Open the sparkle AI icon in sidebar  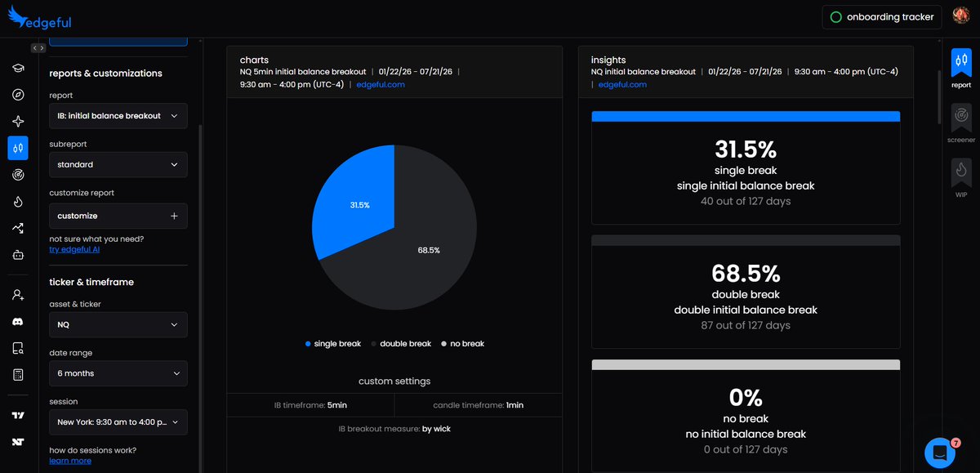(x=18, y=121)
